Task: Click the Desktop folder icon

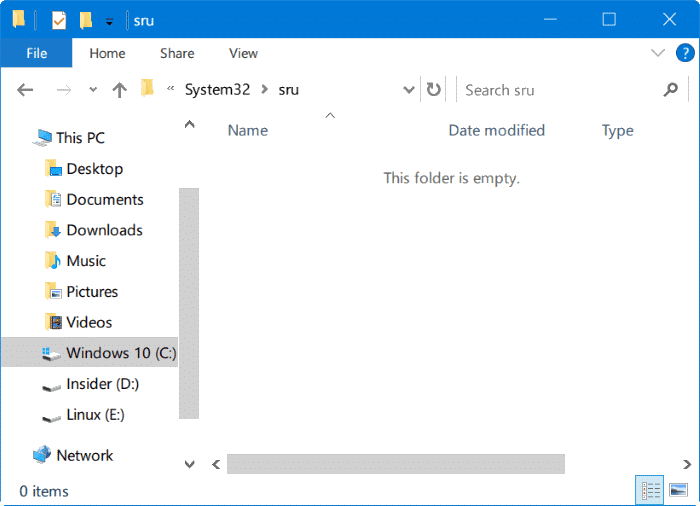Action: [53, 168]
